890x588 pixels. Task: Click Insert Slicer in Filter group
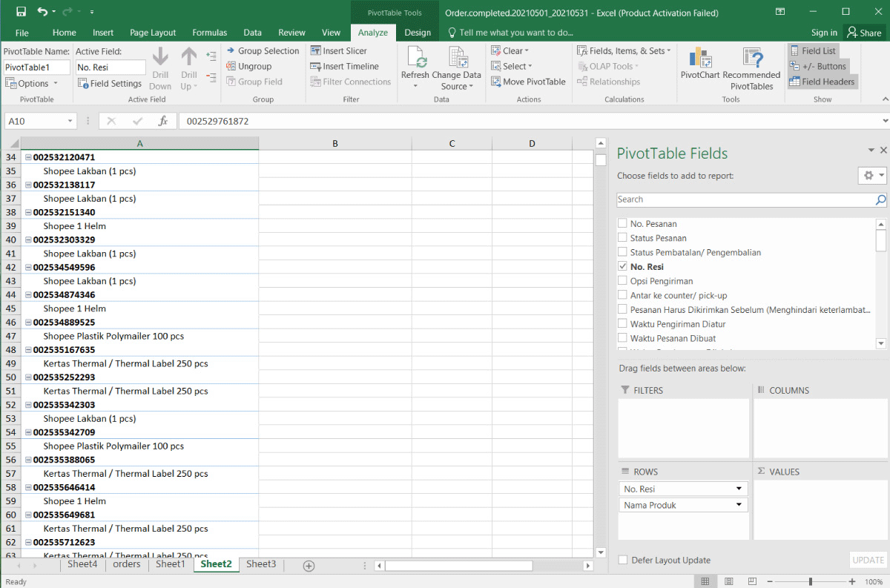(x=339, y=51)
